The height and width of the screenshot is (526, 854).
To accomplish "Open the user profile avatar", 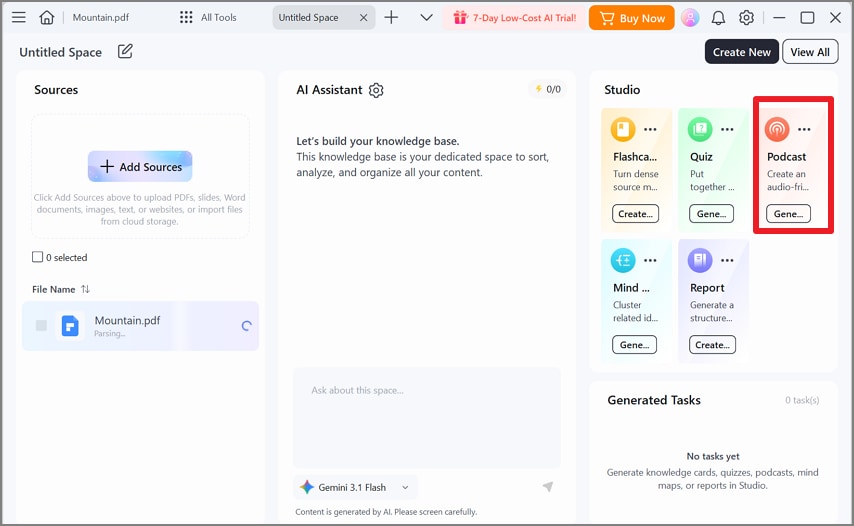I will [690, 17].
